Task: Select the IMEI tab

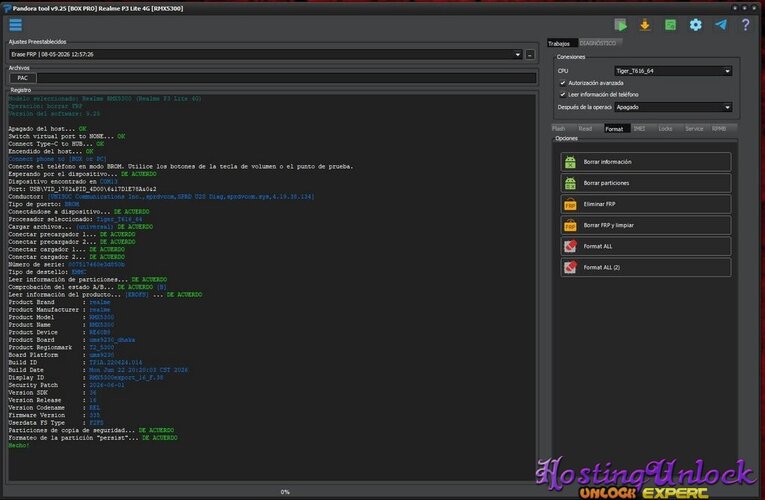Action: click(x=639, y=129)
